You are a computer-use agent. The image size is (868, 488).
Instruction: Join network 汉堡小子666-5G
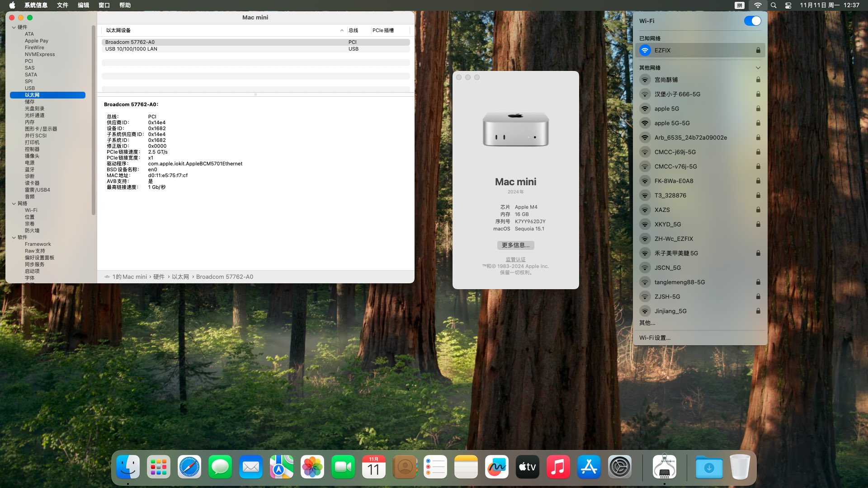pos(700,94)
